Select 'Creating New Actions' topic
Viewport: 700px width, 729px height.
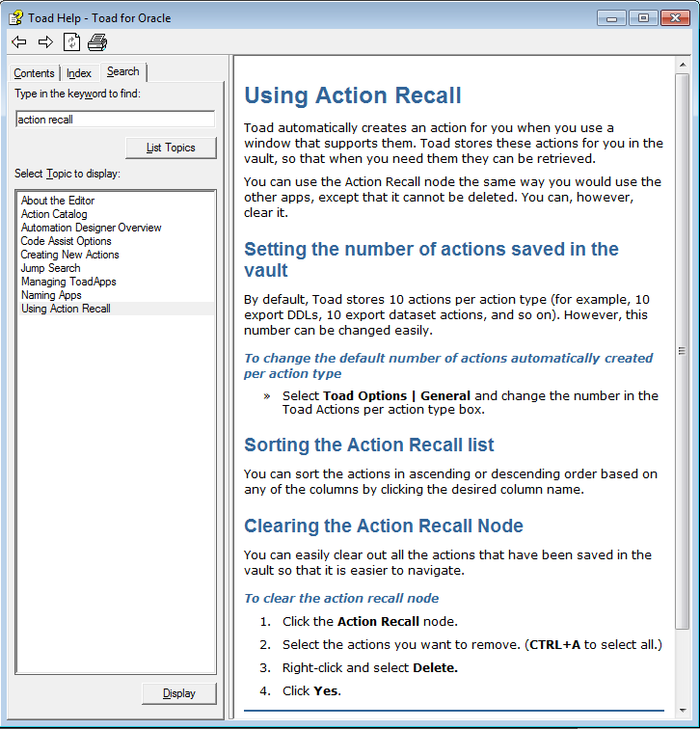pyautogui.click(x=69, y=255)
